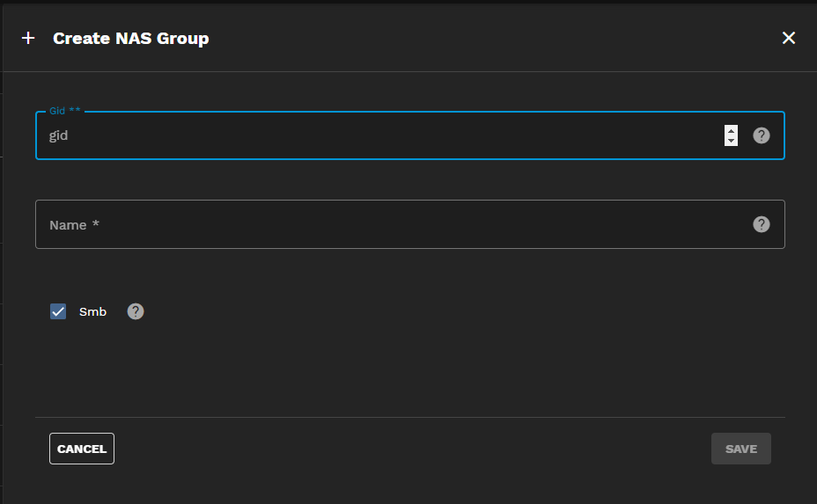Click the question mark next to Smb
Screen dimensions: 817x504
click(136, 311)
